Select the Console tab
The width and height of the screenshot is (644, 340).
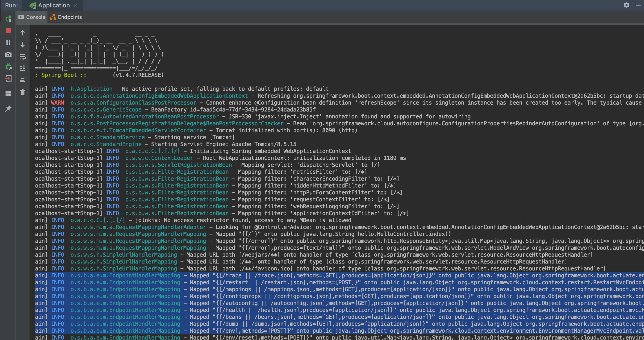(32, 17)
